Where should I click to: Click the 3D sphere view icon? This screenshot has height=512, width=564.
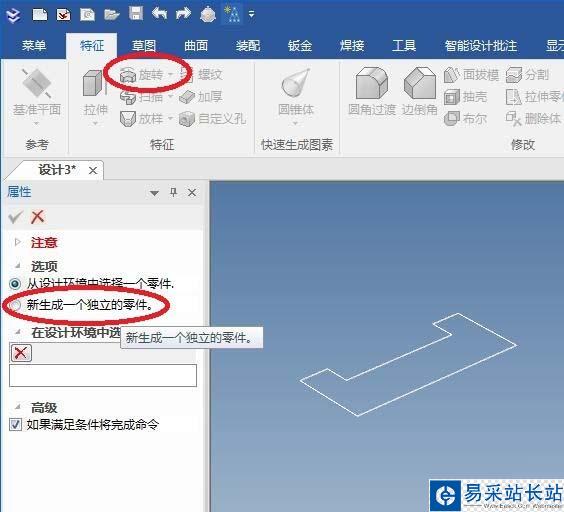(208, 14)
